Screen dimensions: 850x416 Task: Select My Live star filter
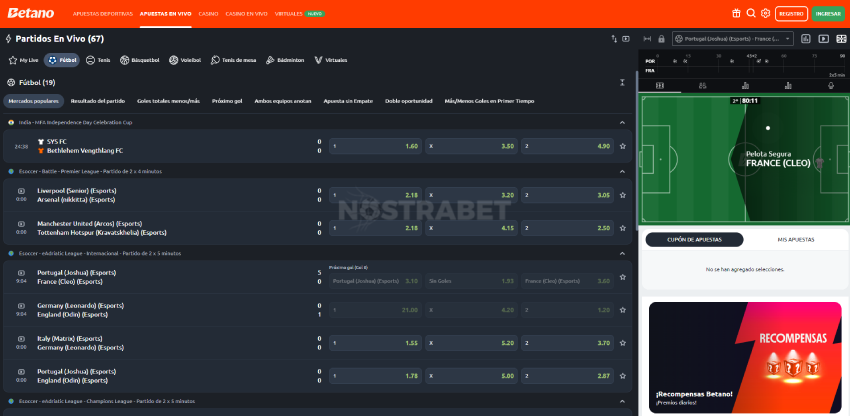(24, 60)
